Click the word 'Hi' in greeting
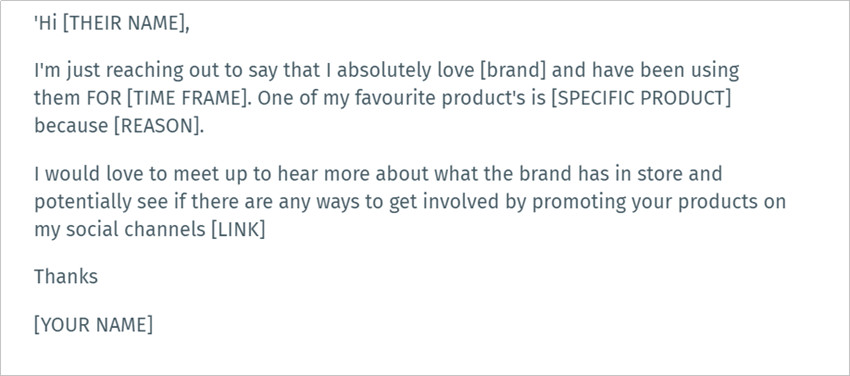The width and height of the screenshot is (850, 376). click(47, 24)
